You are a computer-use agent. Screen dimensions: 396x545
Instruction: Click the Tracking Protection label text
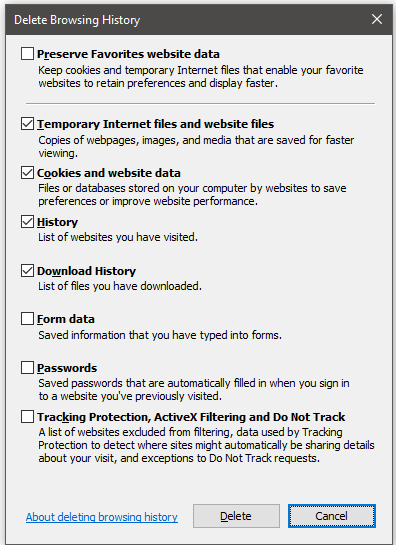pos(191,417)
